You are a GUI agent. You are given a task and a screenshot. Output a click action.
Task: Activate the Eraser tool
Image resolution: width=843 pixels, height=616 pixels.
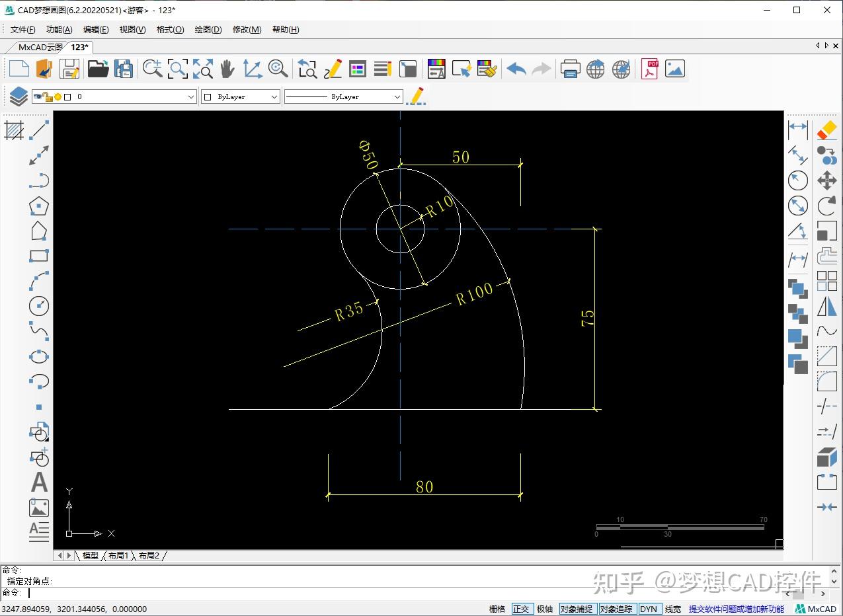pos(826,130)
